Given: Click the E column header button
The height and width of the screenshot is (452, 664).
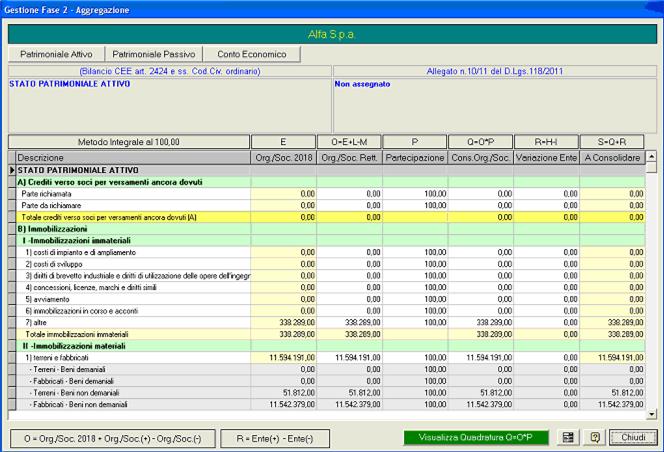Looking at the screenshot, I should [x=282, y=141].
